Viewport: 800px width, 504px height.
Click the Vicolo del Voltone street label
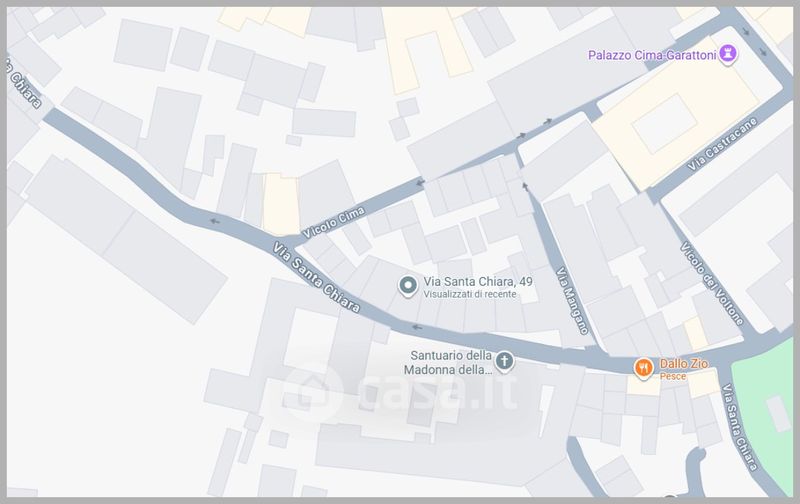point(712,283)
